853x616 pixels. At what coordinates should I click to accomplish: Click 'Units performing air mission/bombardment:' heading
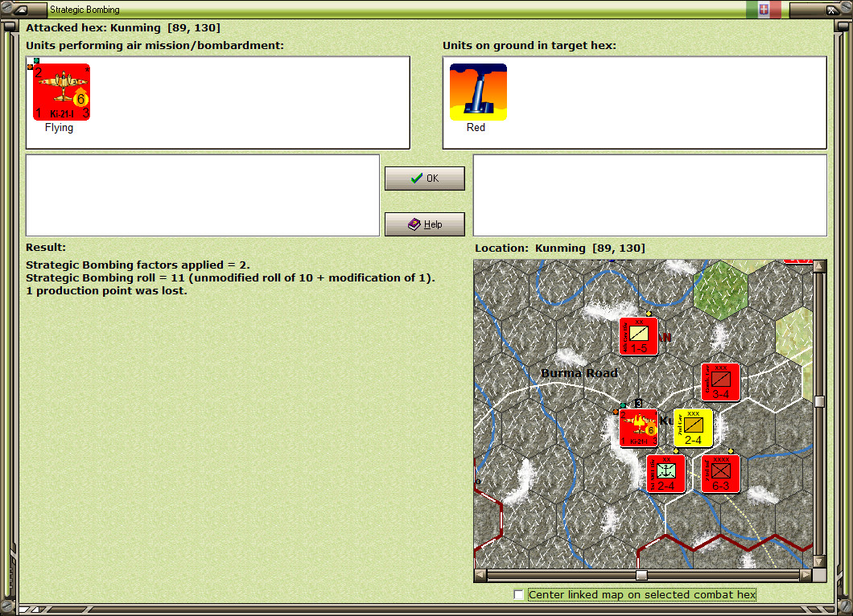(155, 46)
